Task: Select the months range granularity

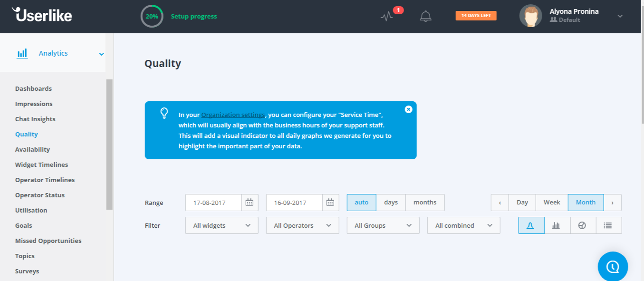Action: [425, 203]
